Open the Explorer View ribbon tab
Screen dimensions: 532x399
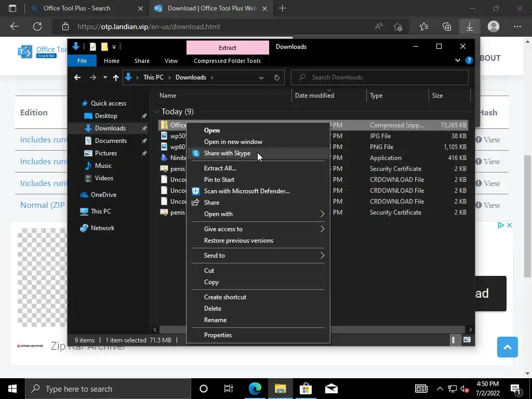171,61
